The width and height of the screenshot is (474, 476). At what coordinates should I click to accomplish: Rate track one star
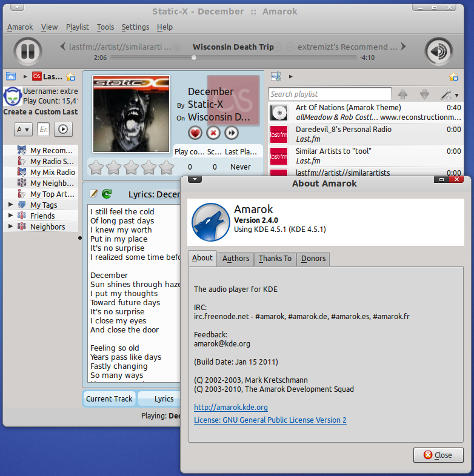coord(96,167)
